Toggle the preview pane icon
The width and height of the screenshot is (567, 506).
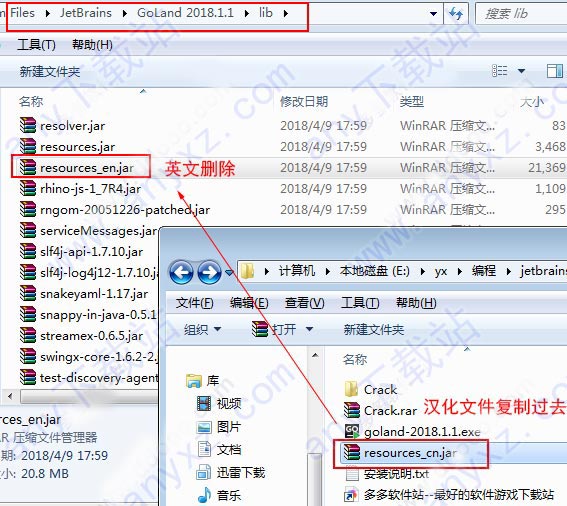(555, 71)
